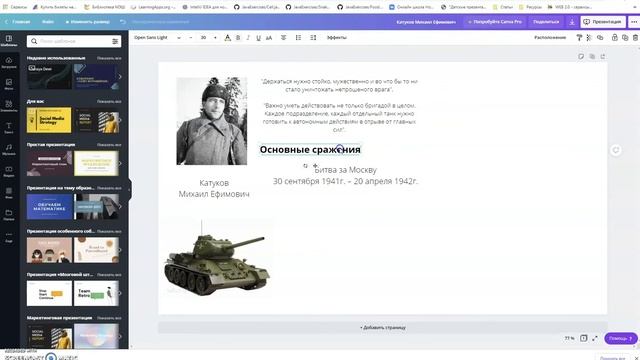The height and width of the screenshot is (360, 640).
Task: Open the Position option in toolbar
Action: [x=550, y=38]
